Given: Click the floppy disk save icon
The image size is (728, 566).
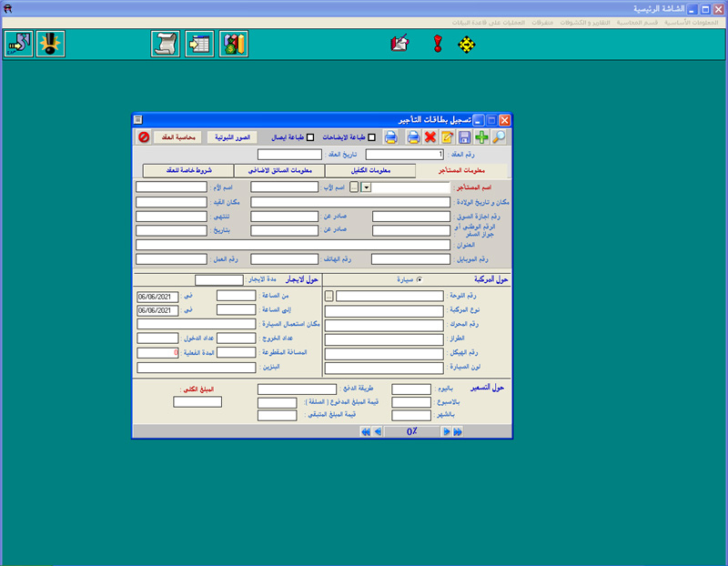Looking at the screenshot, I should pyautogui.click(x=465, y=137).
